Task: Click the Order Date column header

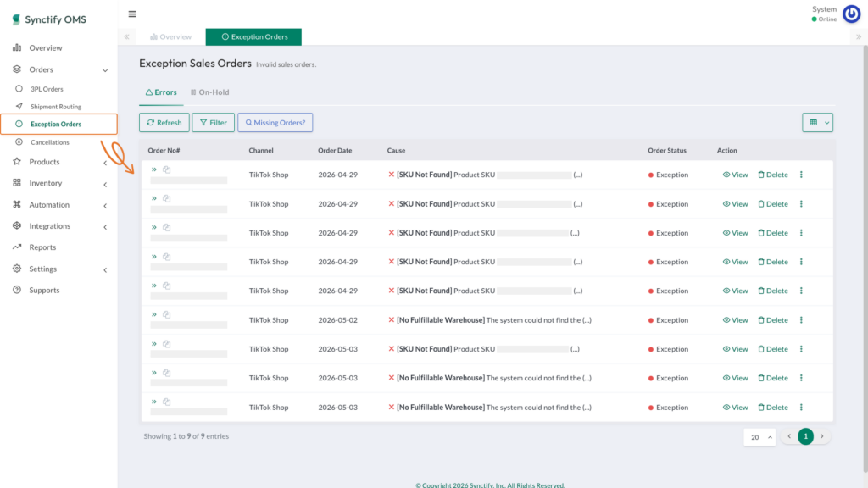Action: (x=335, y=151)
